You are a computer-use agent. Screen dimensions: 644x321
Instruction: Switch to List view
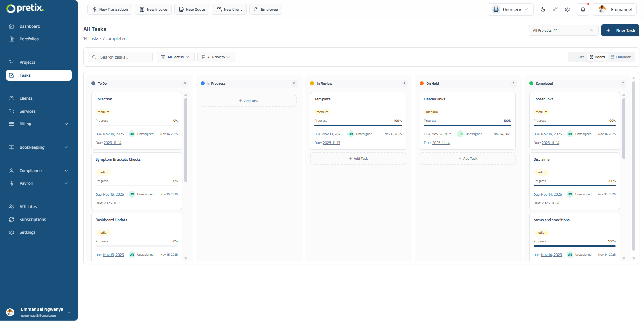[578, 57]
